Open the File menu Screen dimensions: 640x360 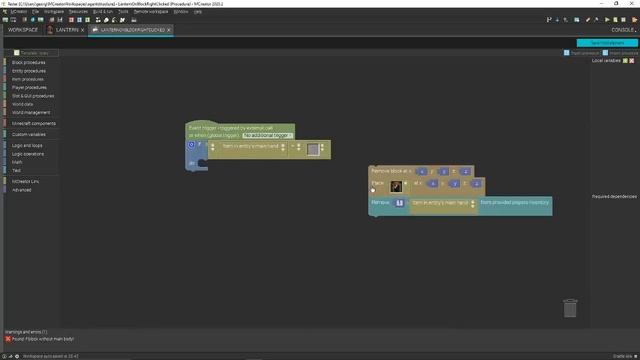coord(36,12)
